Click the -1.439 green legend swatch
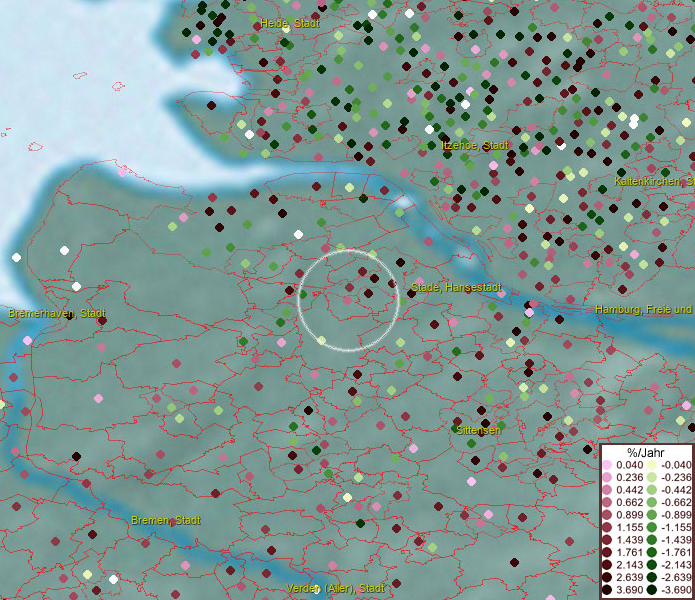 pyautogui.click(x=652, y=540)
